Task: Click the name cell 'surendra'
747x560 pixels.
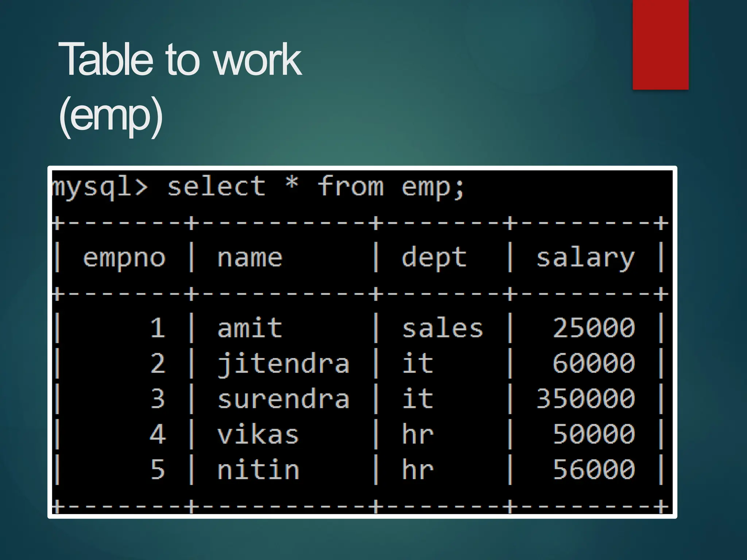Action: (x=283, y=398)
